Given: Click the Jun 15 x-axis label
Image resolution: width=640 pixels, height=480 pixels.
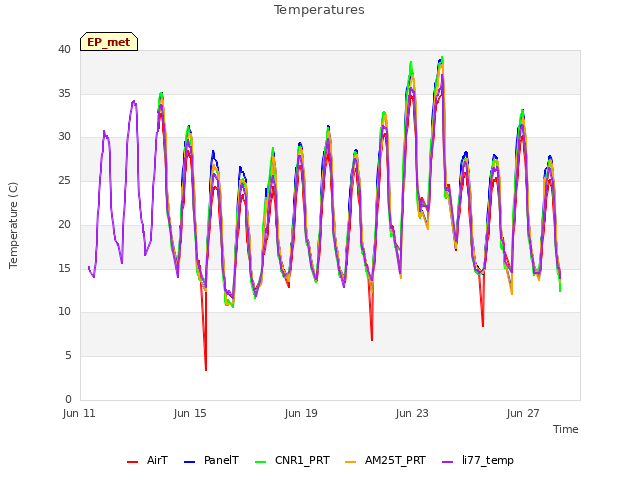Looking at the screenshot, I should click(190, 413).
